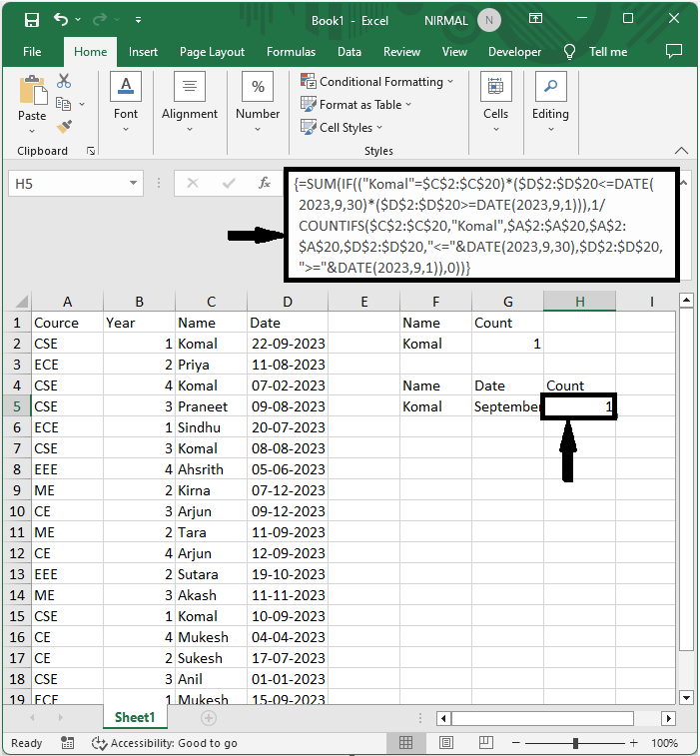700x756 pixels.
Task: Click Accessibility: Good to go status
Action: click(165, 743)
